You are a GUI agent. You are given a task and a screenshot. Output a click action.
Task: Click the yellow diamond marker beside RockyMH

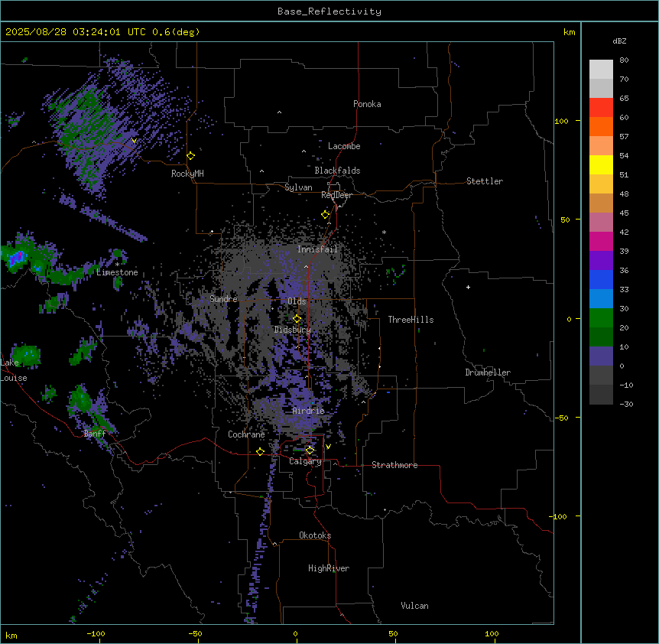(x=190, y=156)
